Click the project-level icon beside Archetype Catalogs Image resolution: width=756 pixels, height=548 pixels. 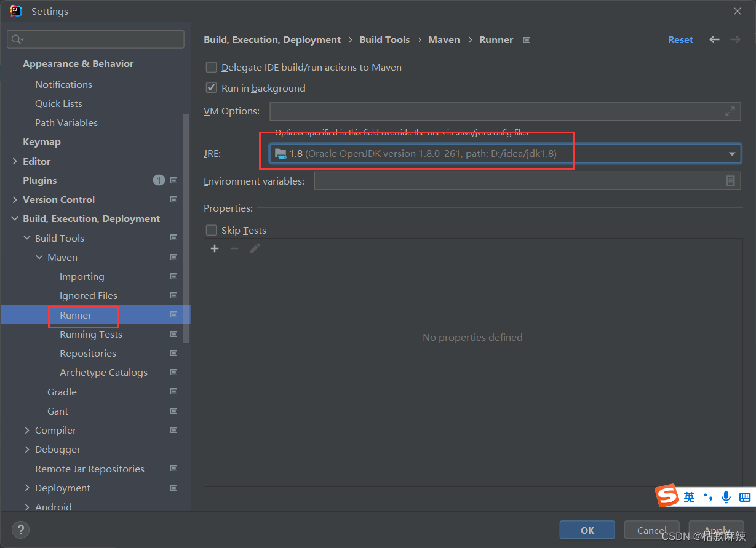pyautogui.click(x=174, y=372)
